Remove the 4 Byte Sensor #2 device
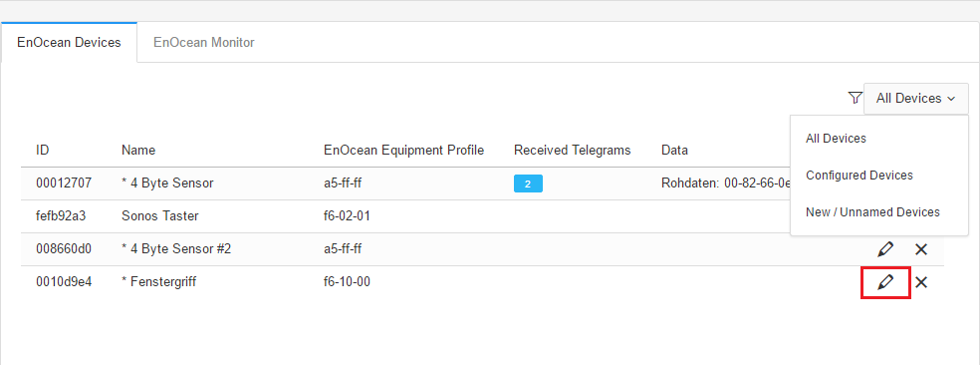The image size is (980, 365). (920, 249)
